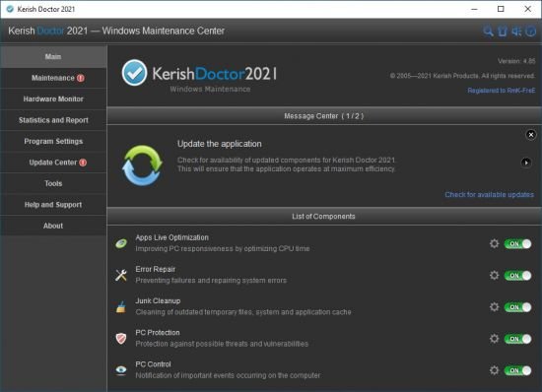Turn off PC Protection switch
This screenshot has height=392, width=542.
[517, 339]
